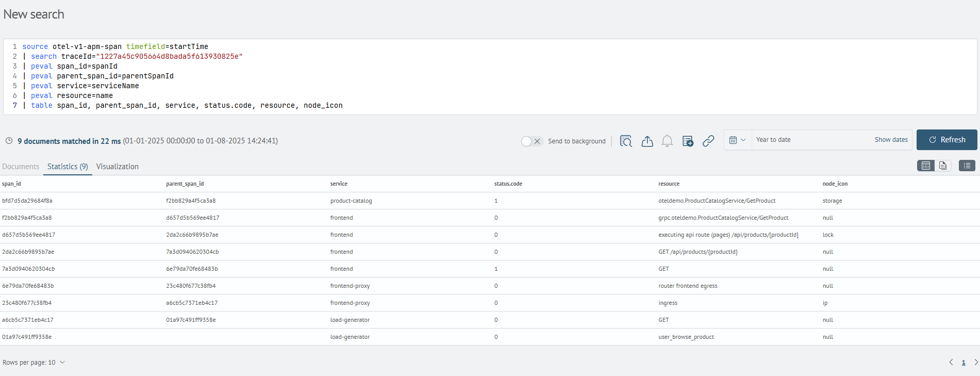Switch to the Visualization tab
The image size is (980, 376).
118,167
